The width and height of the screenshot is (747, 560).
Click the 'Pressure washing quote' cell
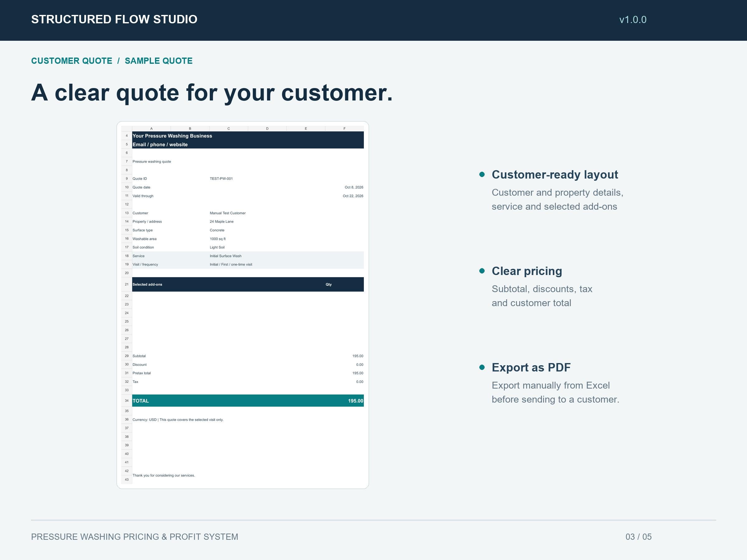152,161
